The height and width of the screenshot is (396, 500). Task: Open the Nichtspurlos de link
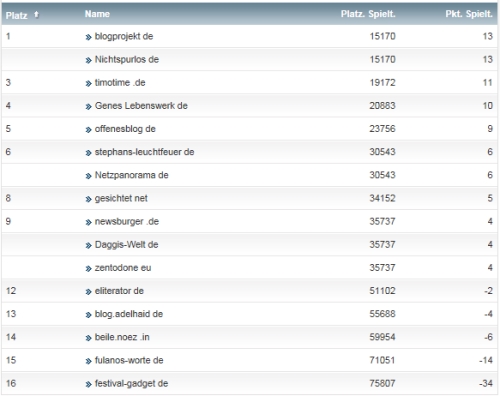(x=127, y=59)
